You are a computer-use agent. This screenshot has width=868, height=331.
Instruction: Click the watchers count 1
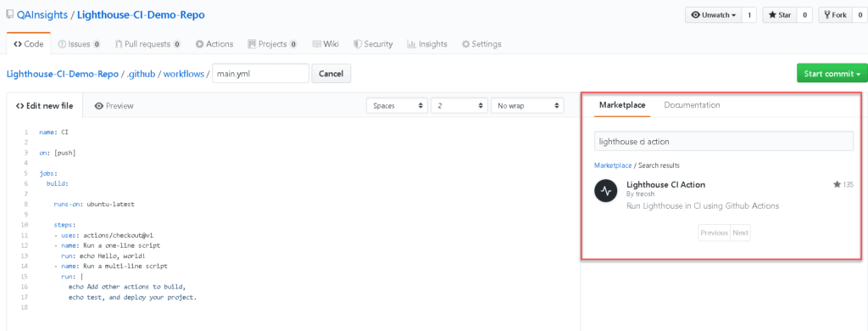coord(749,15)
